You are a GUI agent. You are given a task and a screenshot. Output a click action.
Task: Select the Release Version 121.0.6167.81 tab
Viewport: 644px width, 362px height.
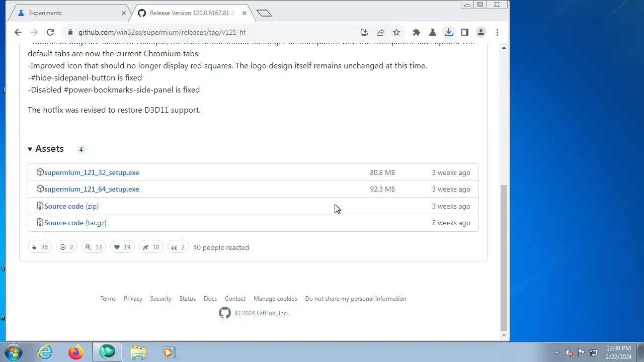(192, 13)
